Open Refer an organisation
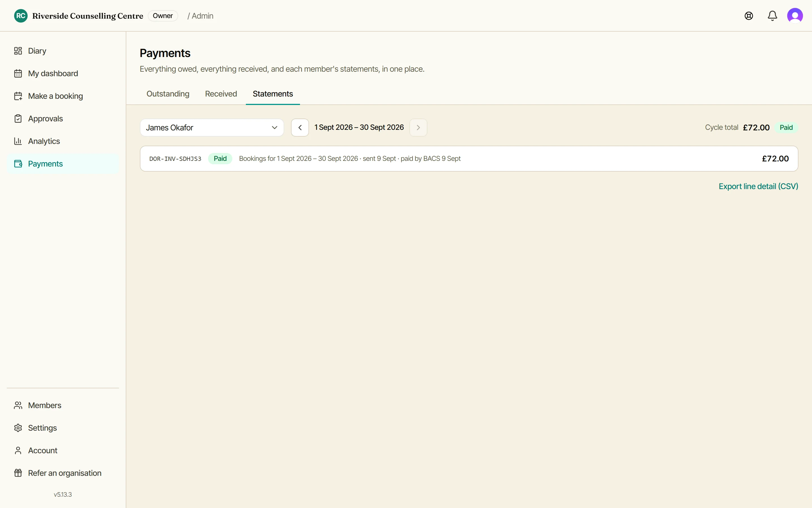Image resolution: width=812 pixels, height=508 pixels. (x=63, y=473)
